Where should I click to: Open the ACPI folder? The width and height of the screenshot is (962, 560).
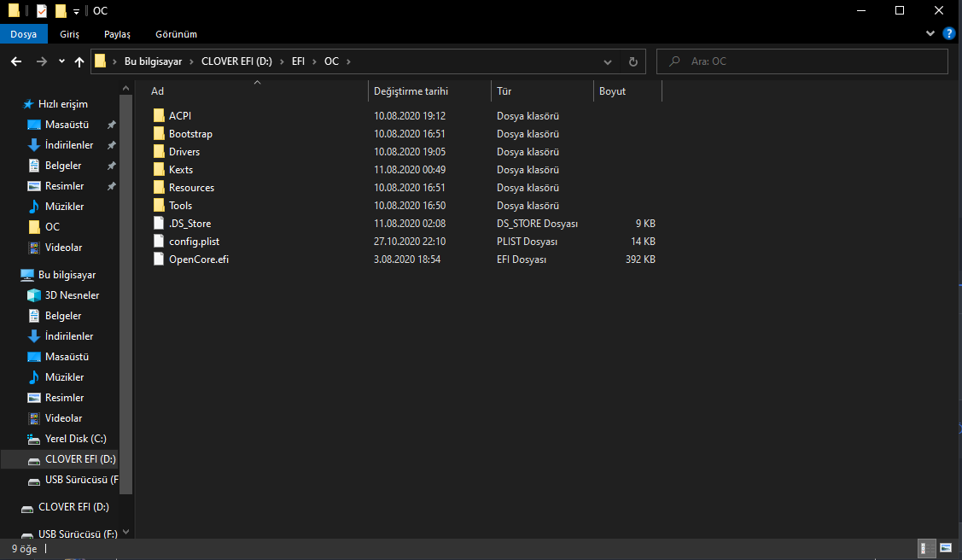tap(179, 115)
